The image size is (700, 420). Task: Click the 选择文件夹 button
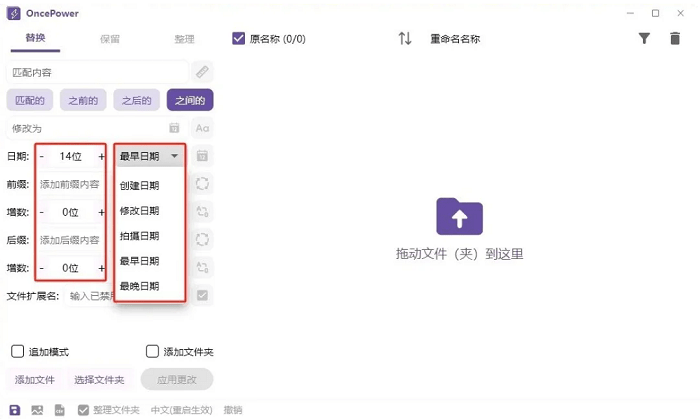99,380
